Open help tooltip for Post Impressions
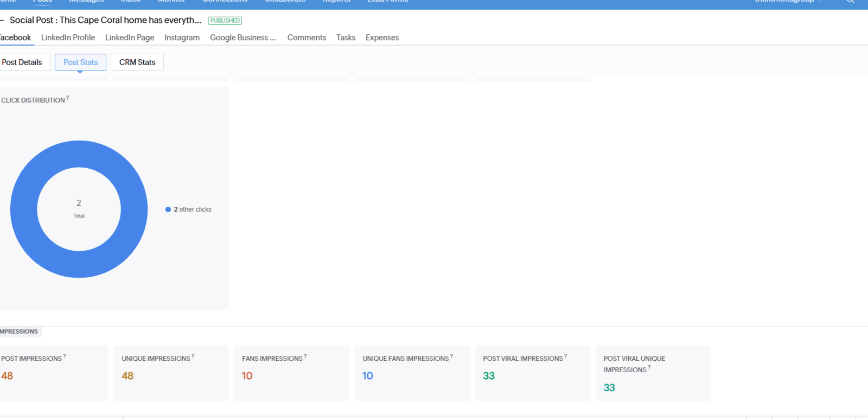This screenshot has width=868, height=420. coord(65,357)
